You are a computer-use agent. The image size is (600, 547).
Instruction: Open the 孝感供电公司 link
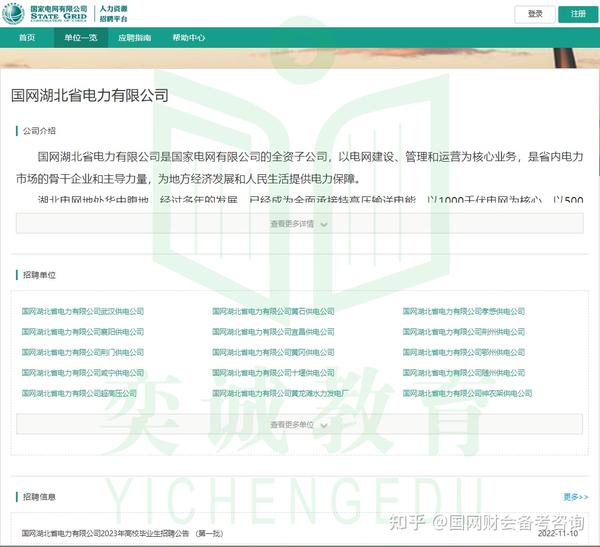click(463, 311)
